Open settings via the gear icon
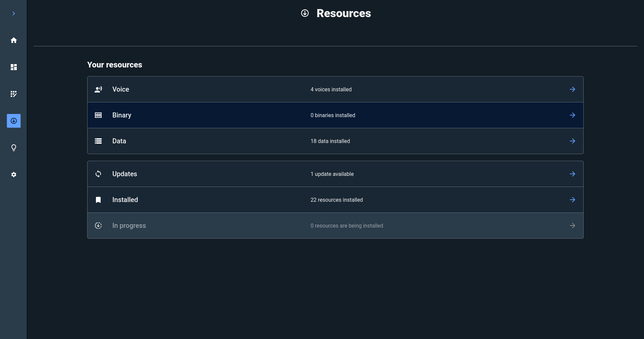The width and height of the screenshot is (644, 339). (14, 175)
